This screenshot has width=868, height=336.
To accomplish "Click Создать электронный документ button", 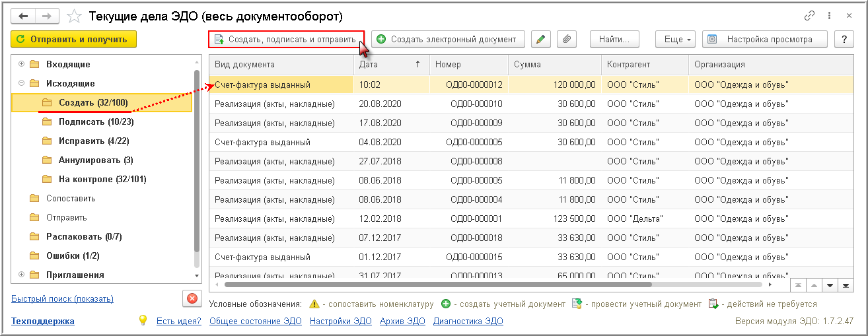I will 448,40.
